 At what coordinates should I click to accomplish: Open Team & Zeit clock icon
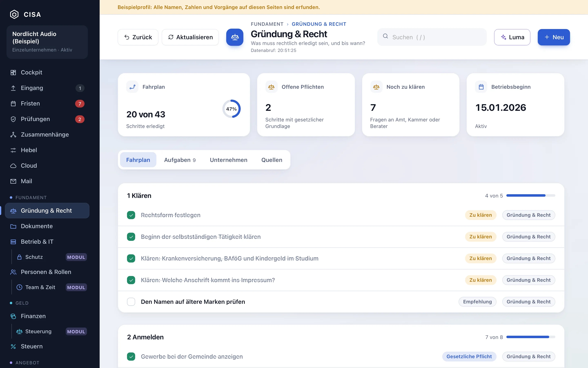click(19, 287)
